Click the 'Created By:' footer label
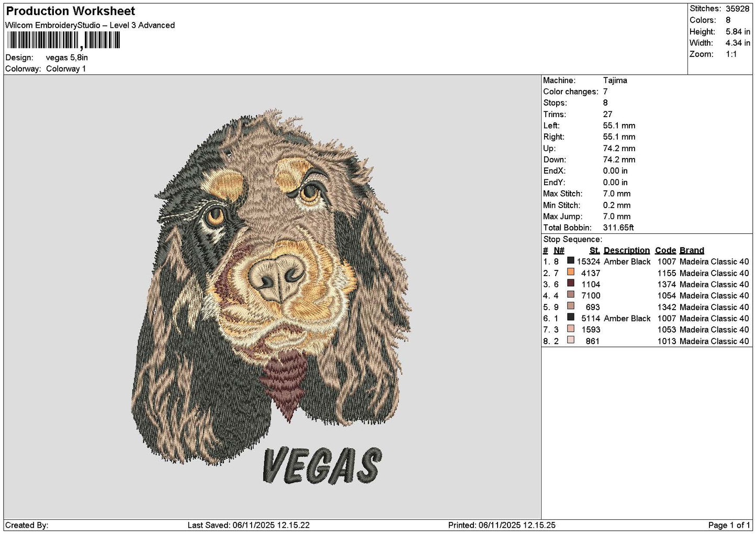Screen dimensions: 756x534 click(27, 525)
